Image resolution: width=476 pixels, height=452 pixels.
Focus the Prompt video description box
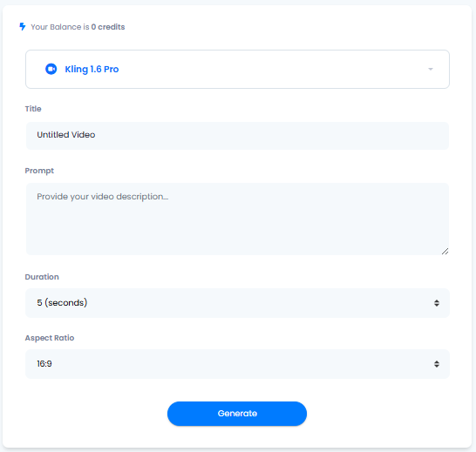point(237,219)
